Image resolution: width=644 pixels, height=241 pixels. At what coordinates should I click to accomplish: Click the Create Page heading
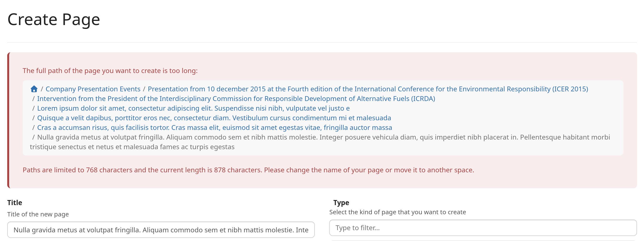tap(54, 20)
